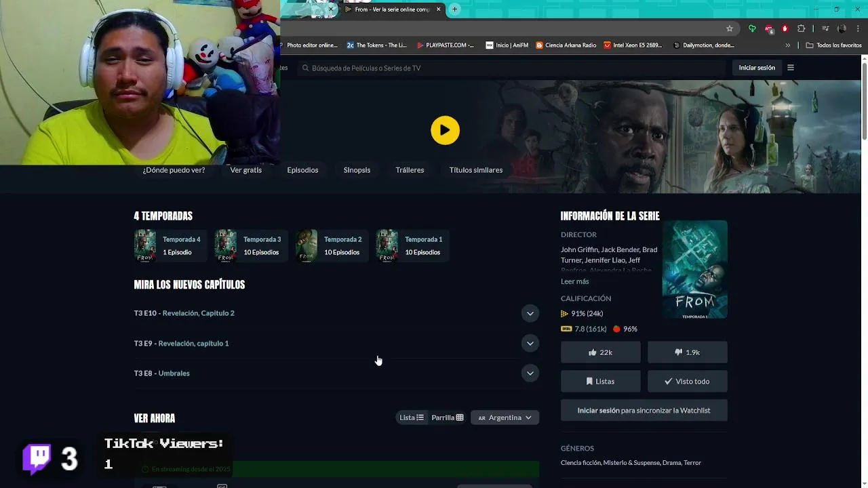
Task: Go to the Tráileres tab
Action: pyautogui.click(x=410, y=170)
